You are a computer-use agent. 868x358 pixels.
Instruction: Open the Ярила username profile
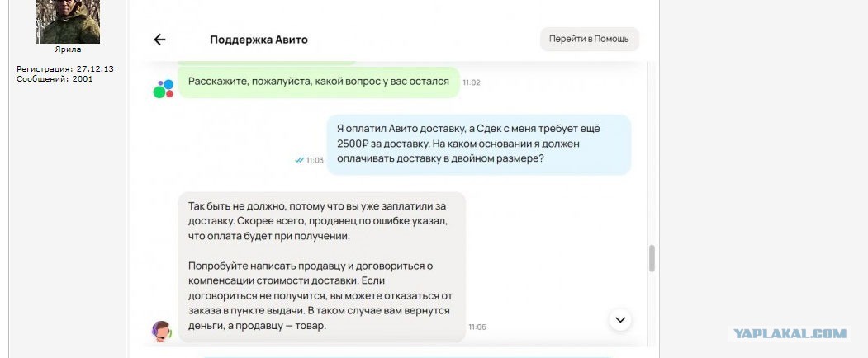coord(68,49)
